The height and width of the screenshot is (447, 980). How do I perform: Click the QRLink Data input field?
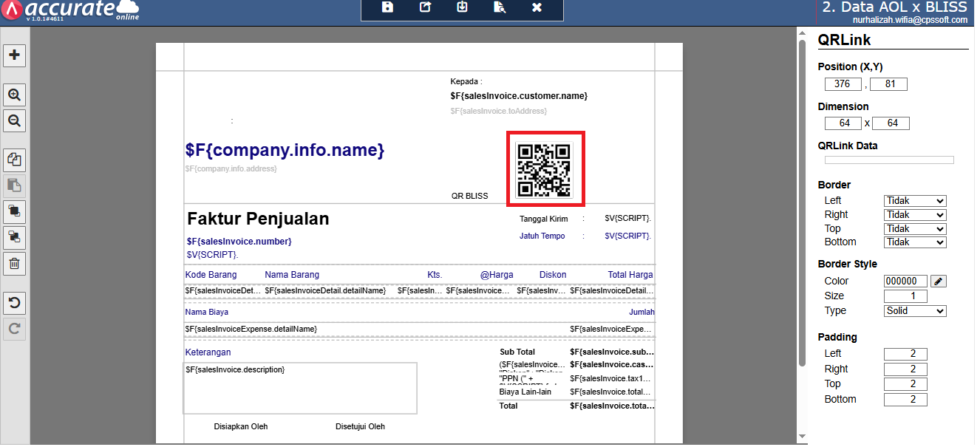coord(889,160)
